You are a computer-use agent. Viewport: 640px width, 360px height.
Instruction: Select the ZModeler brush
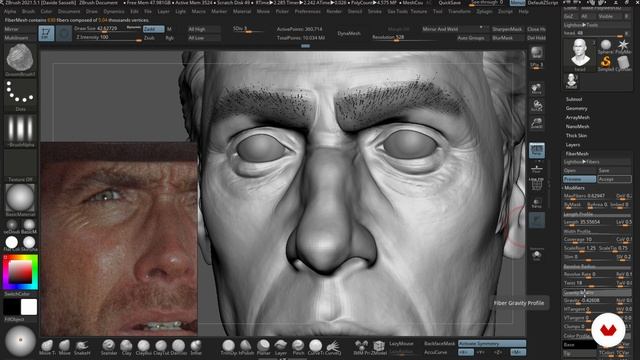point(378,347)
